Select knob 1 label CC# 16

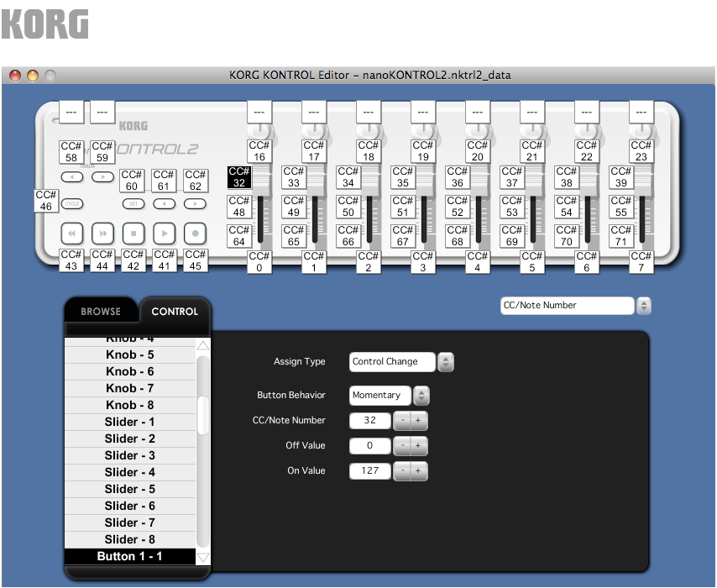[x=259, y=151]
